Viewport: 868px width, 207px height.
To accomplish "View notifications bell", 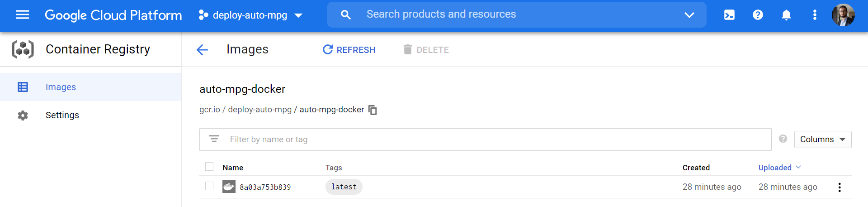I will tap(786, 15).
